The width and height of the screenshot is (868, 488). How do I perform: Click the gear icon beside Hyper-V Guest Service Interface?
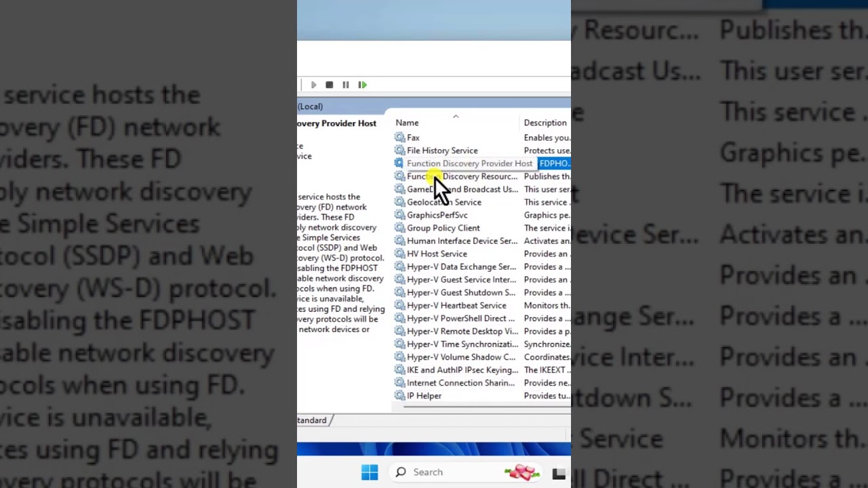click(x=399, y=279)
